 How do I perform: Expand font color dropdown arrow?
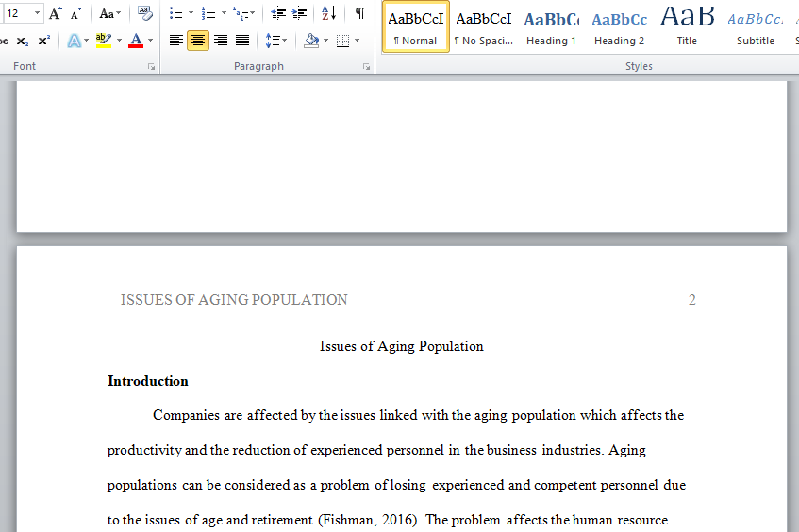pyautogui.click(x=150, y=41)
